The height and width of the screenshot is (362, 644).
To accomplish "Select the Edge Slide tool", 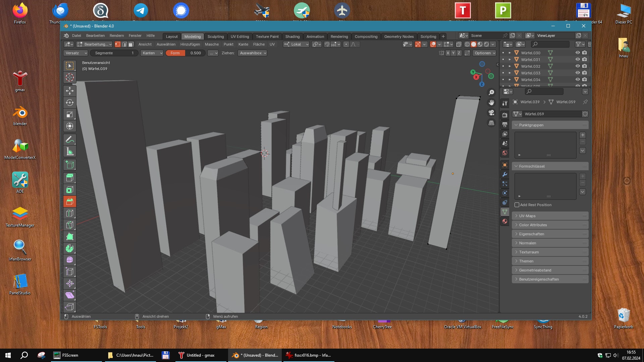I will click(70, 272).
